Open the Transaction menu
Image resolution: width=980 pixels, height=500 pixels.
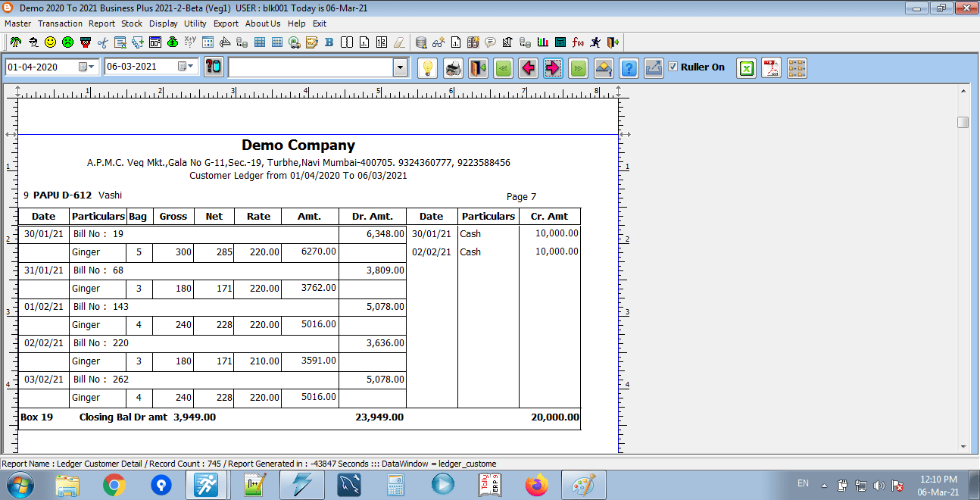[x=61, y=23]
